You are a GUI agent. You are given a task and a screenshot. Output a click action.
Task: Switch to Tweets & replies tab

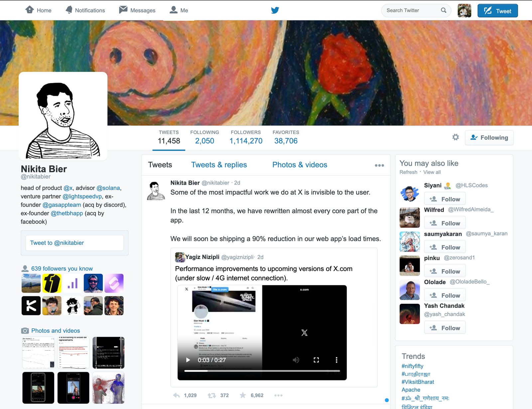point(219,165)
